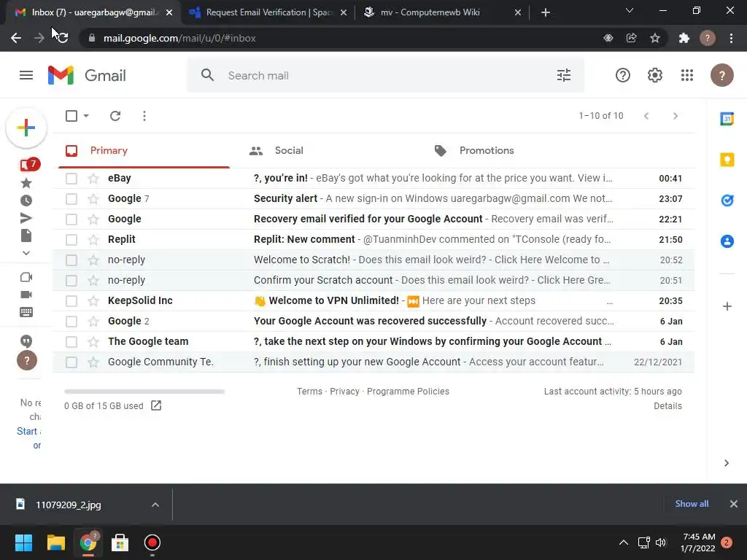Open the Google apps grid icon
The height and width of the screenshot is (560, 747).
tap(687, 75)
